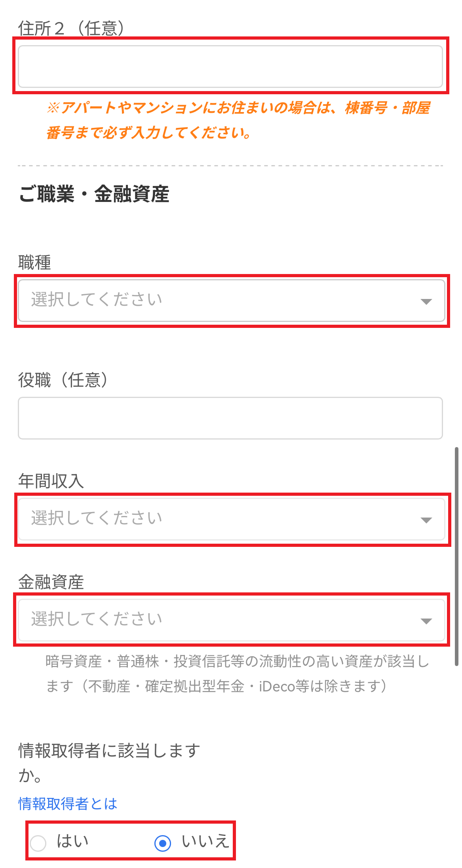Viewport: 462px width, 868px height.
Task: Click the gray 暗号資産 asset hint text
Action: click(x=238, y=674)
